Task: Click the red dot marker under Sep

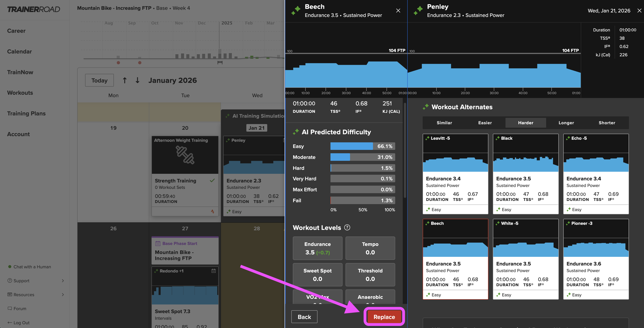Action: point(140,63)
